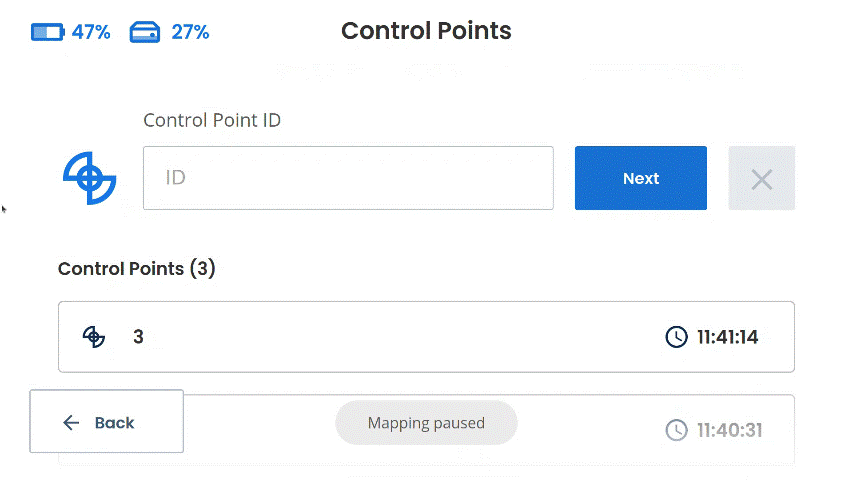
Task: Click the storage drive icon
Action: tap(145, 32)
